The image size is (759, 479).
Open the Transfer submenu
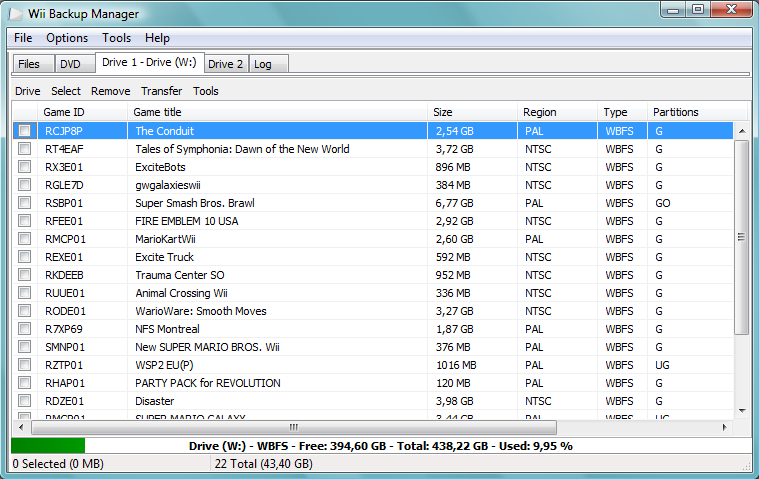[x=162, y=91]
